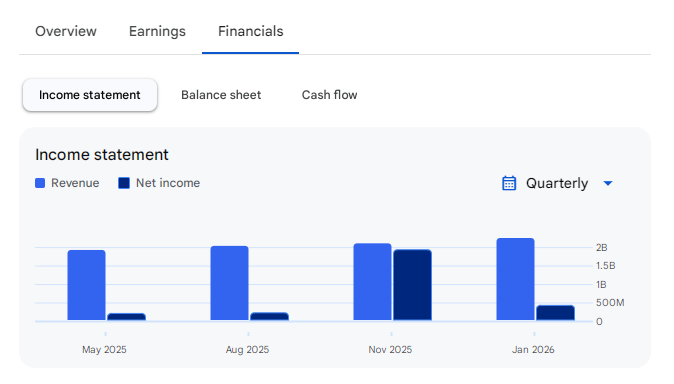The image size is (674, 384).
Task: Select the May 2025 revenue bar
Action: [x=86, y=285]
